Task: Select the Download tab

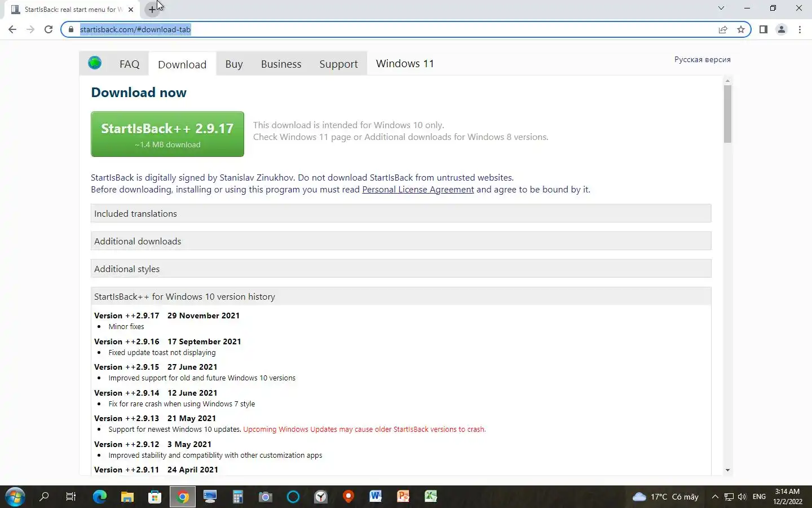Action: [x=182, y=64]
